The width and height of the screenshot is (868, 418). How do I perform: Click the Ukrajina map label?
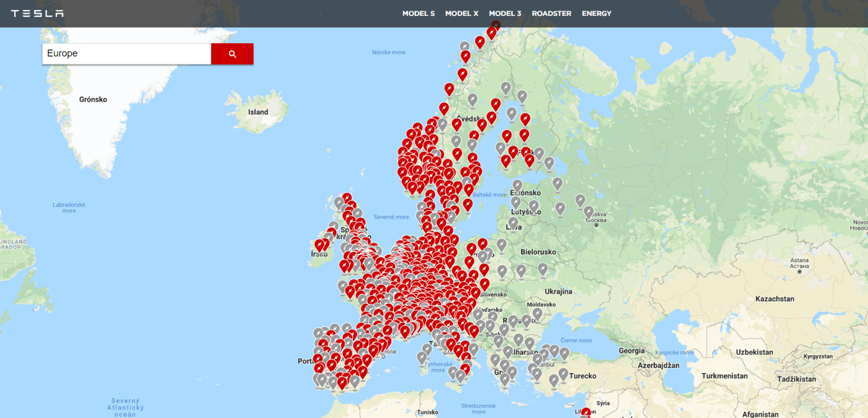tap(558, 292)
